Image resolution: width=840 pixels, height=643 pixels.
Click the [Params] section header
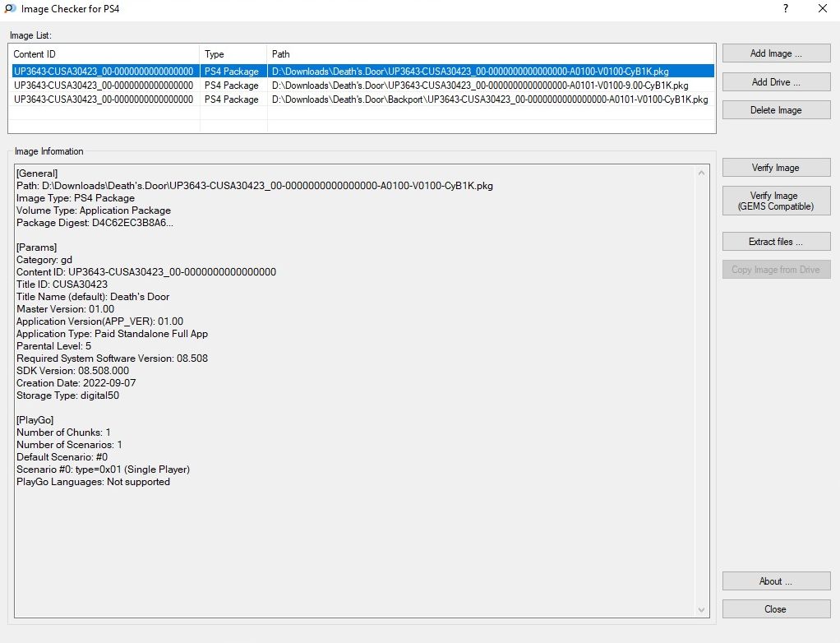click(36, 247)
